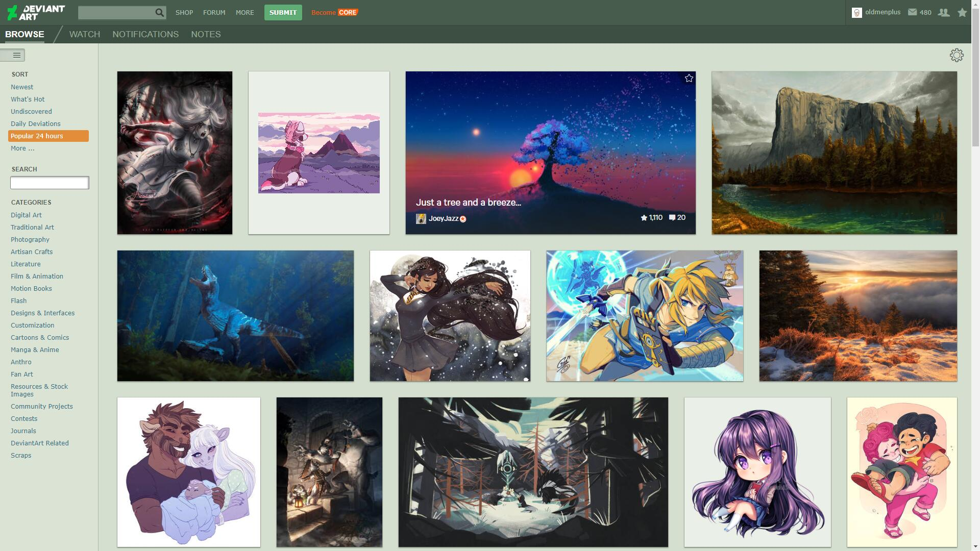980x551 pixels.
Task: Switch to the NOTIFICATIONS tab
Action: click(145, 34)
